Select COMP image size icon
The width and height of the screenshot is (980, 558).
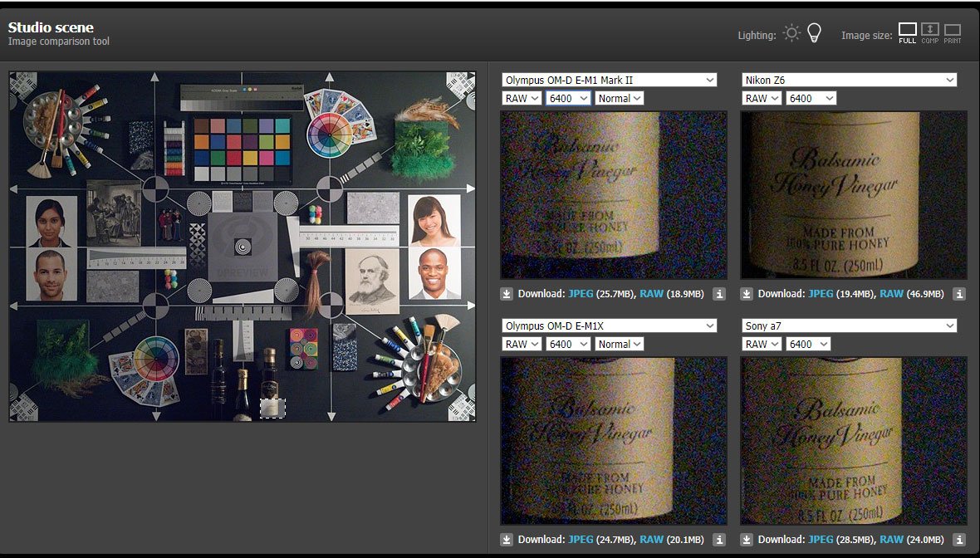929,33
